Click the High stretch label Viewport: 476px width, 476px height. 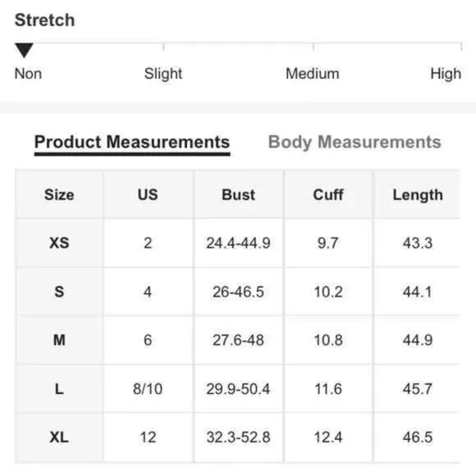pos(446,74)
